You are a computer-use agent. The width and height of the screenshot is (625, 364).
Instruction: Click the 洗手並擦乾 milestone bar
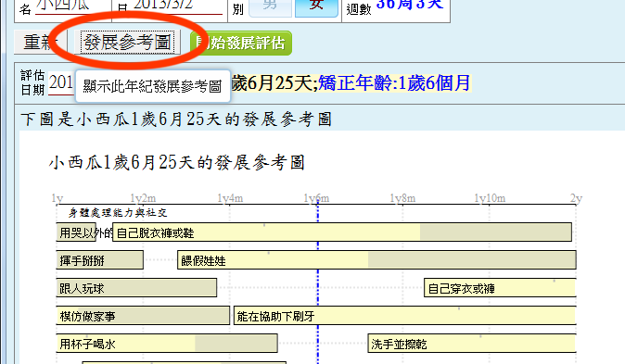coord(472,344)
